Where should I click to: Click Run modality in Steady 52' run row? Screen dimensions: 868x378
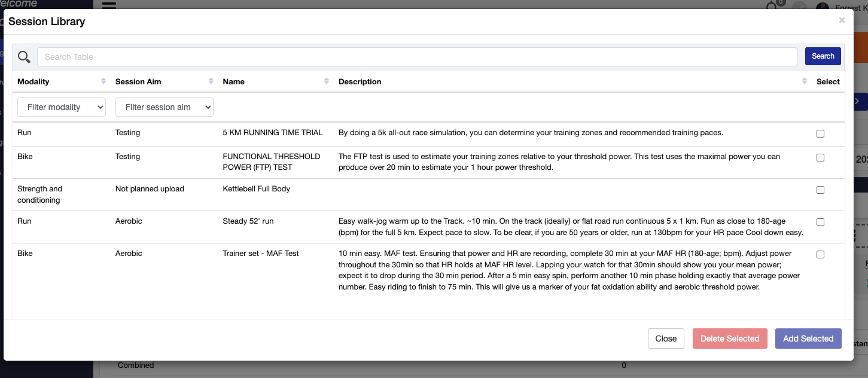25,221
